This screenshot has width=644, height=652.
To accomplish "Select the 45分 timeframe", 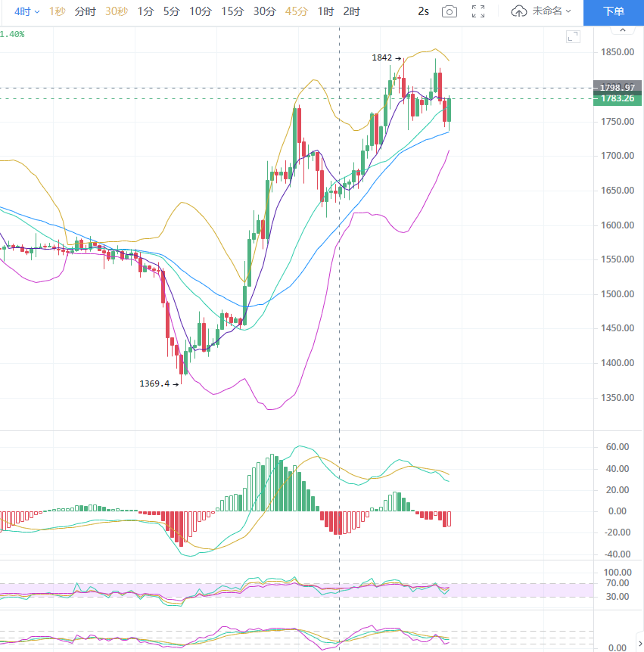I will click(x=297, y=11).
